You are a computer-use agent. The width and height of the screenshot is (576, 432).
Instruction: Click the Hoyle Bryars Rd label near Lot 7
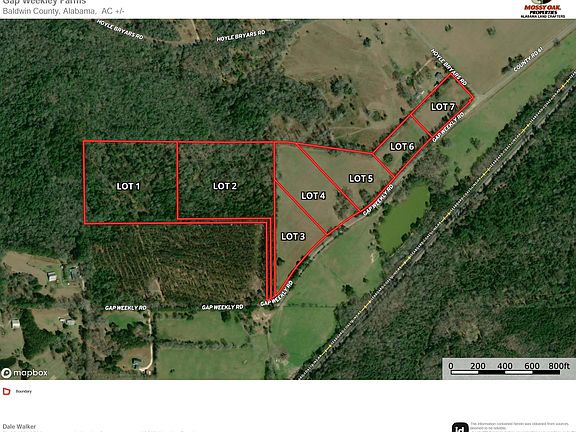pos(449,67)
